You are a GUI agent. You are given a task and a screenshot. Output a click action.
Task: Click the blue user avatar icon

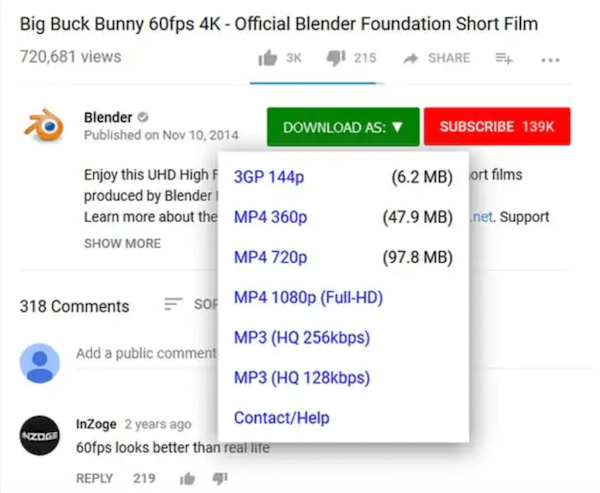[x=40, y=363]
